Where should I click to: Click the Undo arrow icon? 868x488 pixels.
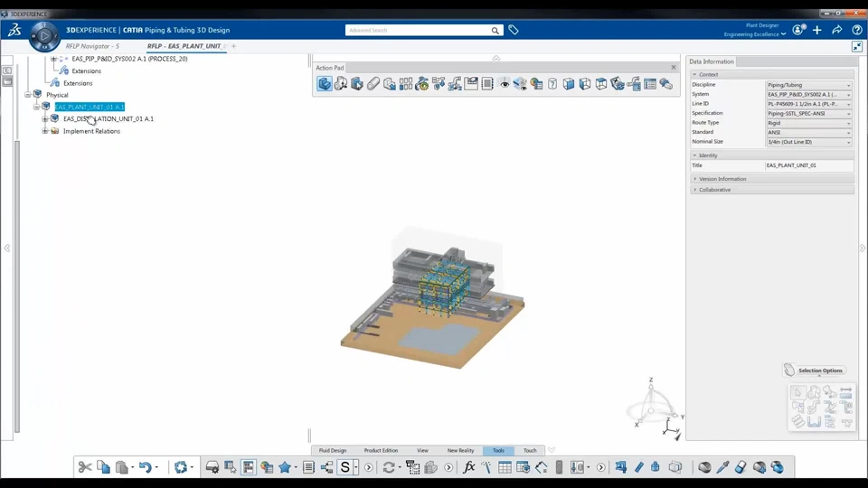point(145,467)
